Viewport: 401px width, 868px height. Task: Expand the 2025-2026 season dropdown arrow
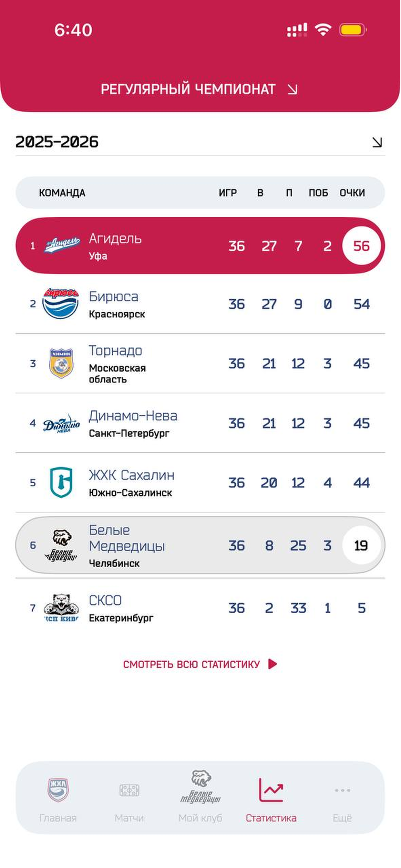point(377,142)
